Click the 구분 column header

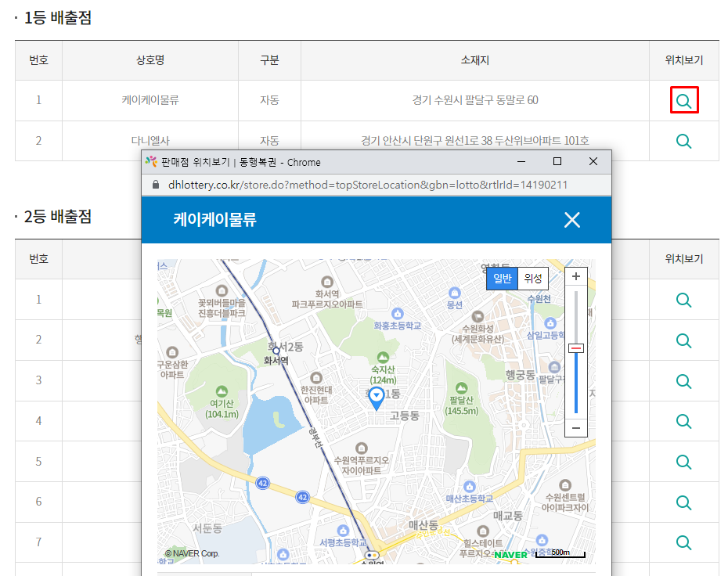[269, 60]
